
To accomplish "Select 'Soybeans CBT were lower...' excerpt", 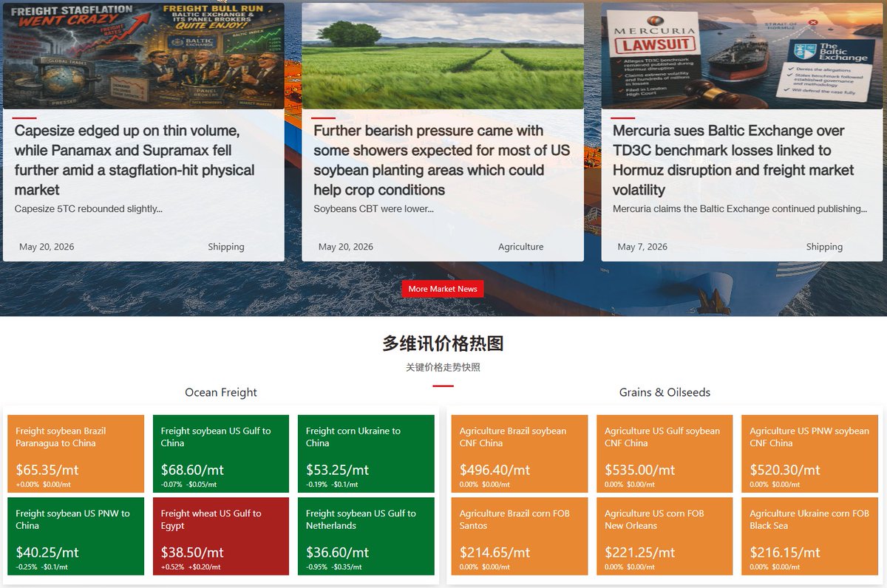I will point(373,209).
